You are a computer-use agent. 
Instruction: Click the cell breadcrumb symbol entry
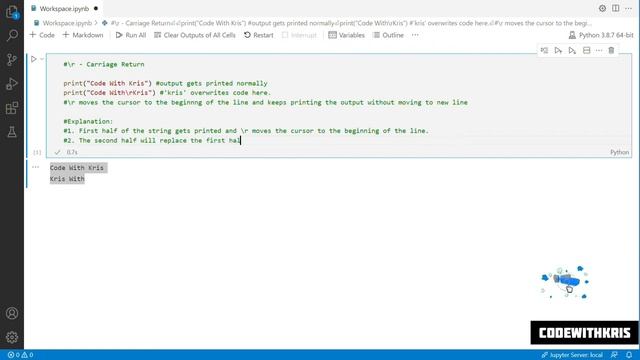pos(346,23)
